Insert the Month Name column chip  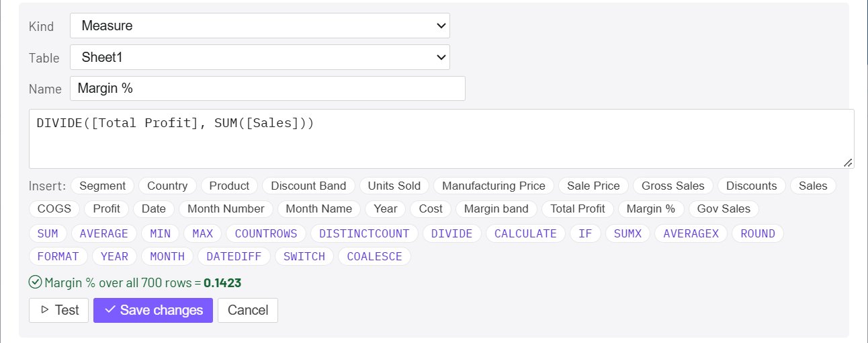click(318, 208)
